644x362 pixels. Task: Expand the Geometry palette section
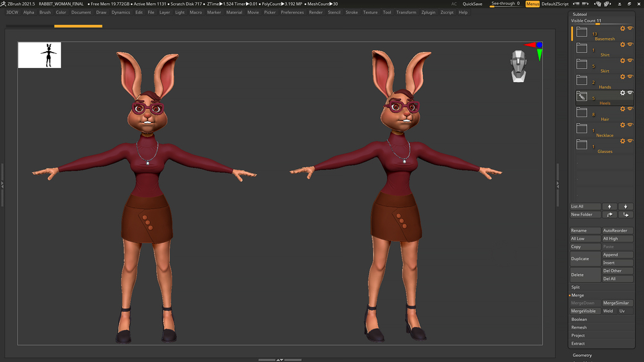pos(582,355)
